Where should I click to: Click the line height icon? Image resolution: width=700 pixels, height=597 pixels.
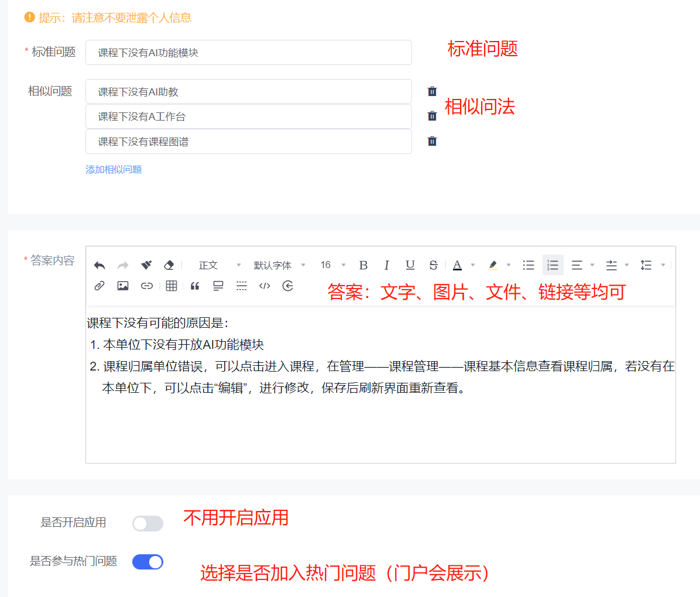pyautogui.click(x=646, y=265)
